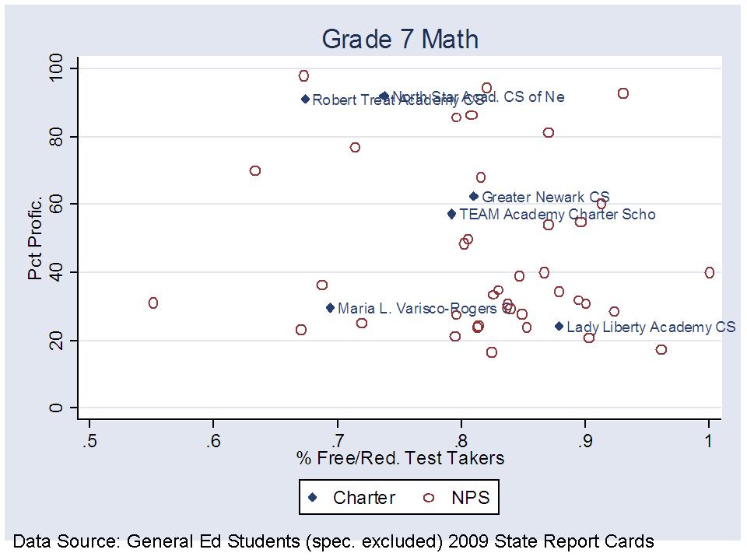Screen dimensions: 747x560
Task: Select the highest NPS circle near 98
Action: coord(303,75)
